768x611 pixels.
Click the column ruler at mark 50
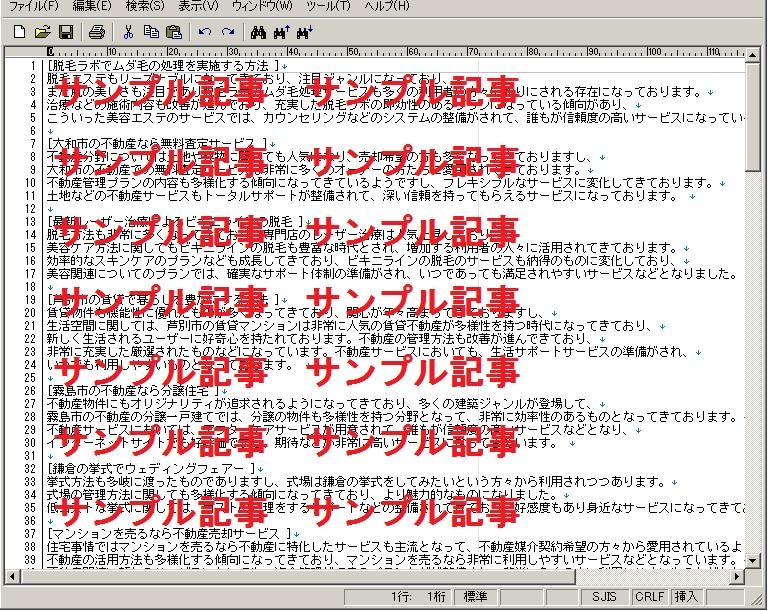(353, 52)
